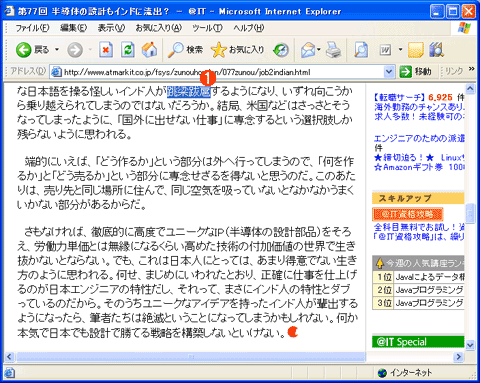This screenshot has height=383, width=480.
Task: Follow the 転職サーチ sidebar link
Action: 398,97
